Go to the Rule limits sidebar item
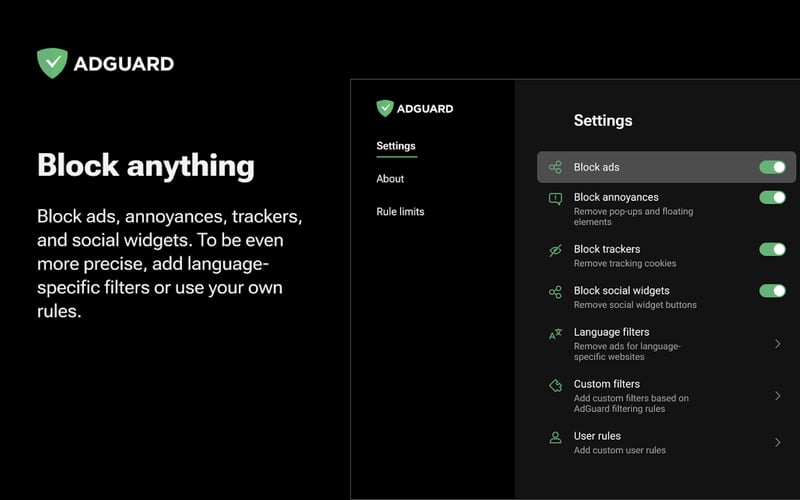This screenshot has height=500, width=800. (401, 211)
